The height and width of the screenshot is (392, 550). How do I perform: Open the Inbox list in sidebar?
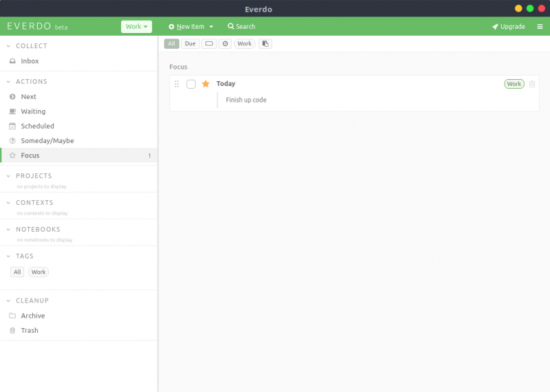[30, 61]
